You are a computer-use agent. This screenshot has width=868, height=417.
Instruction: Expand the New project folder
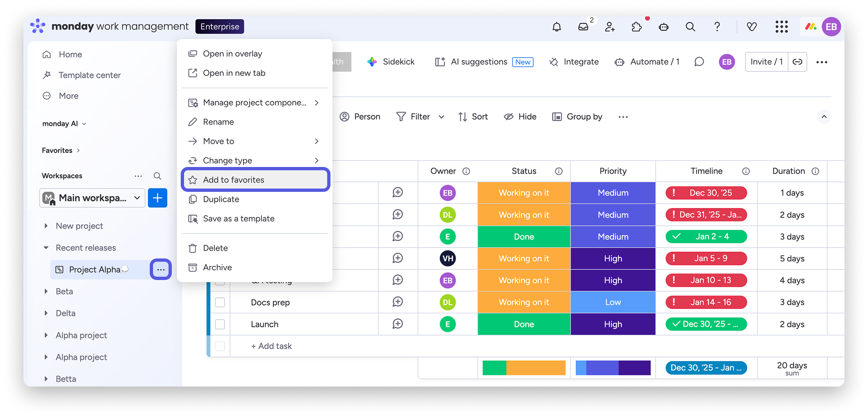pyautogui.click(x=46, y=226)
